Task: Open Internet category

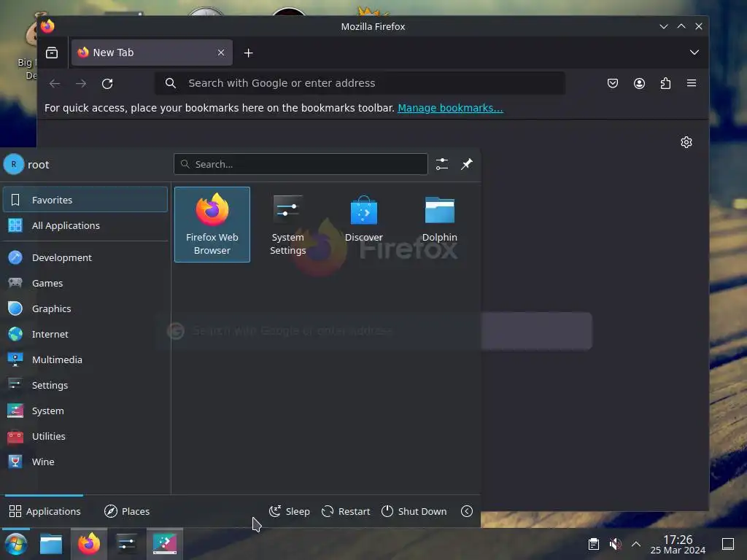Action: click(85, 334)
